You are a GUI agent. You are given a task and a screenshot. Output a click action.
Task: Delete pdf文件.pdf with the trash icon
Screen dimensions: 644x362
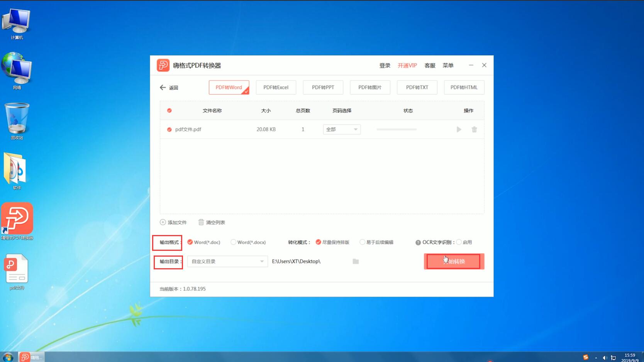474,130
